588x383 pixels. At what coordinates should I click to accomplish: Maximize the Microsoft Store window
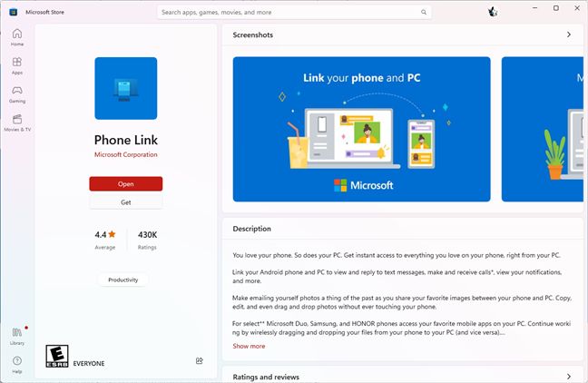coord(556,8)
